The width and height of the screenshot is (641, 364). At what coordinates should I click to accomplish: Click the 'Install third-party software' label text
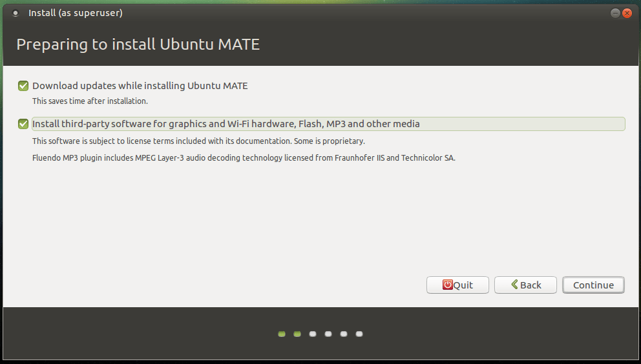point(226,124)
